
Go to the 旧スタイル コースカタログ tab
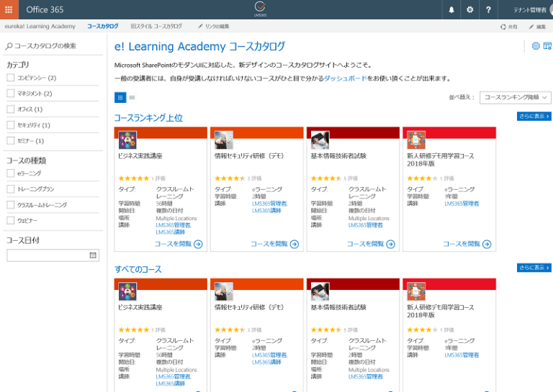[156, 26]
